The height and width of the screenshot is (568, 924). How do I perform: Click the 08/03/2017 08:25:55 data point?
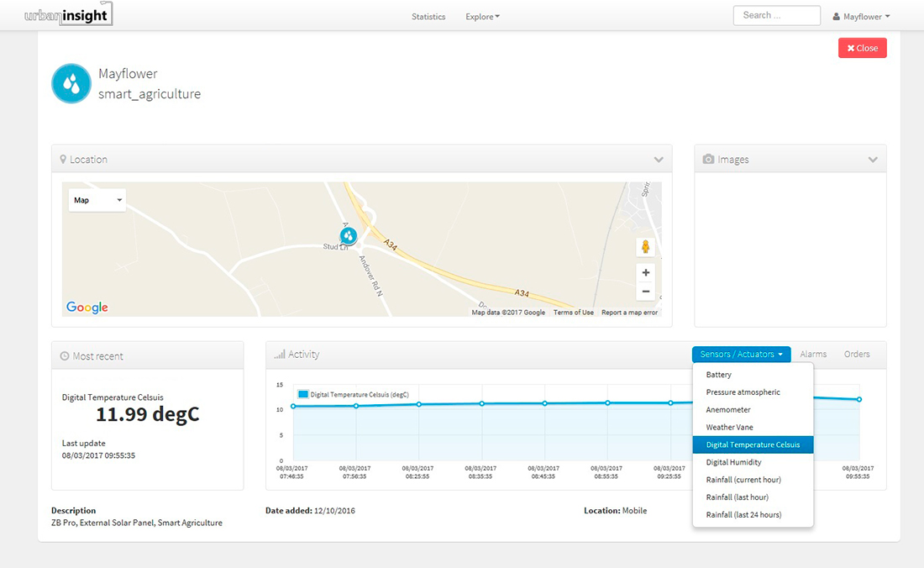coord(419,404)
